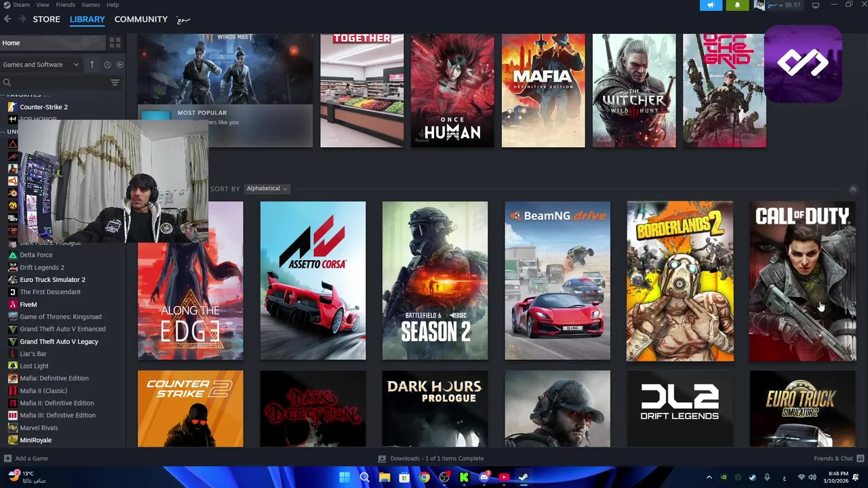Expand the Games and Software filter dropdown

coord(41,64)
